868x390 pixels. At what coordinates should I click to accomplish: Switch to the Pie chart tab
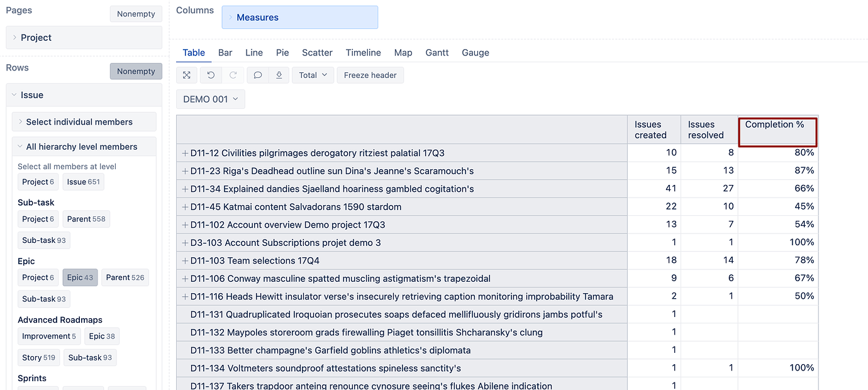[x=282, y=53]
